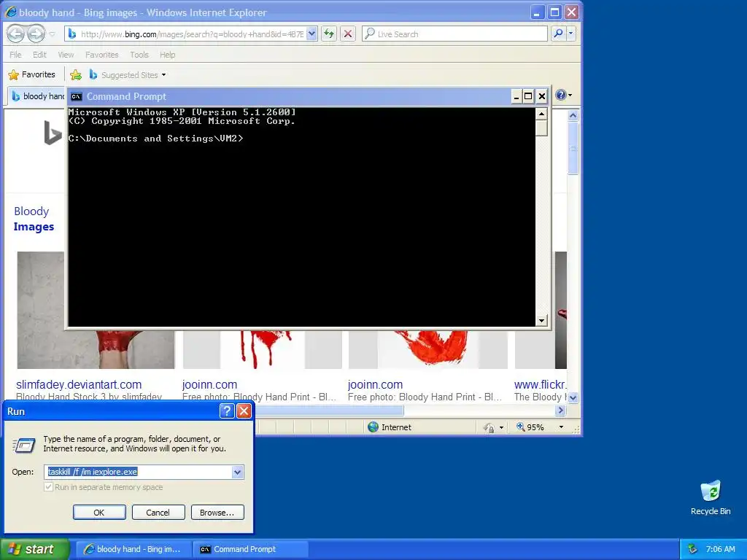This screenshot has height=560, width=747.
Task: Open the Favorites menu in menu bar
Action: point(101,55)
